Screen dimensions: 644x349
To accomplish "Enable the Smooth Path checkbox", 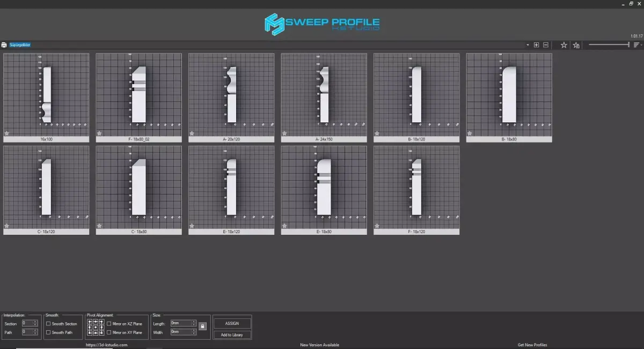I will click(x=48, y=332).
